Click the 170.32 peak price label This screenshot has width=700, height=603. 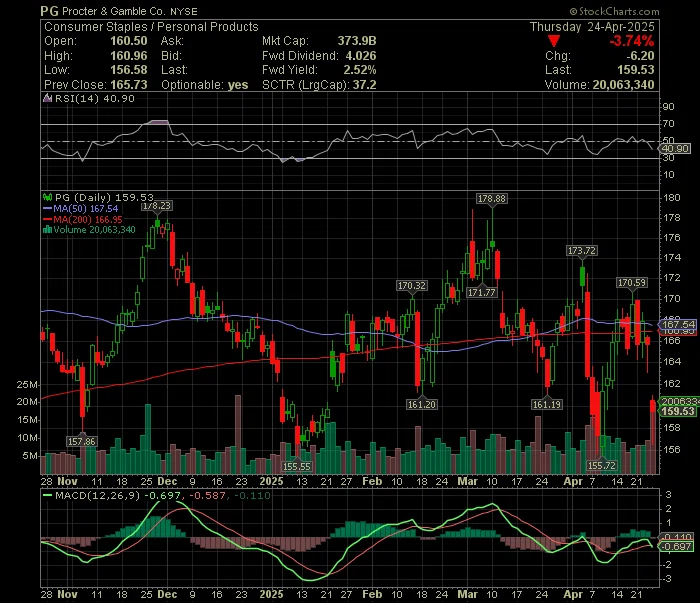[x=412, y=286]
